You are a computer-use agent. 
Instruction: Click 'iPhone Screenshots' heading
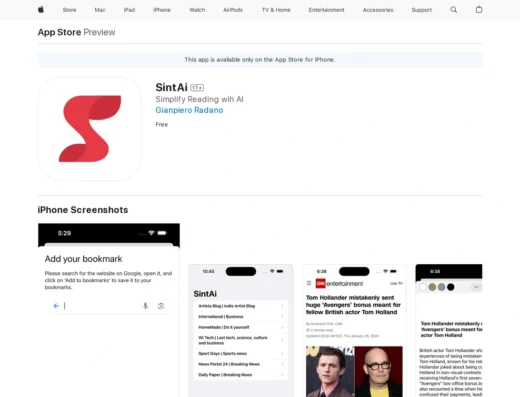[83, 210]
